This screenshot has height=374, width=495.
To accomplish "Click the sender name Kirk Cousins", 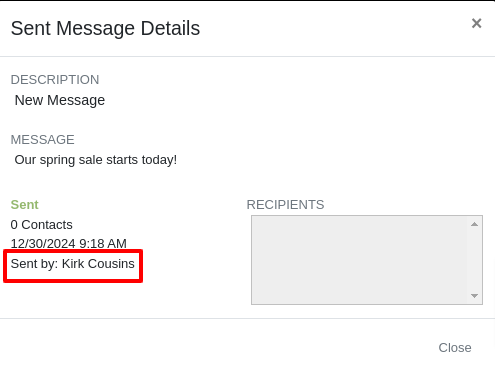I will pos(98,264).
